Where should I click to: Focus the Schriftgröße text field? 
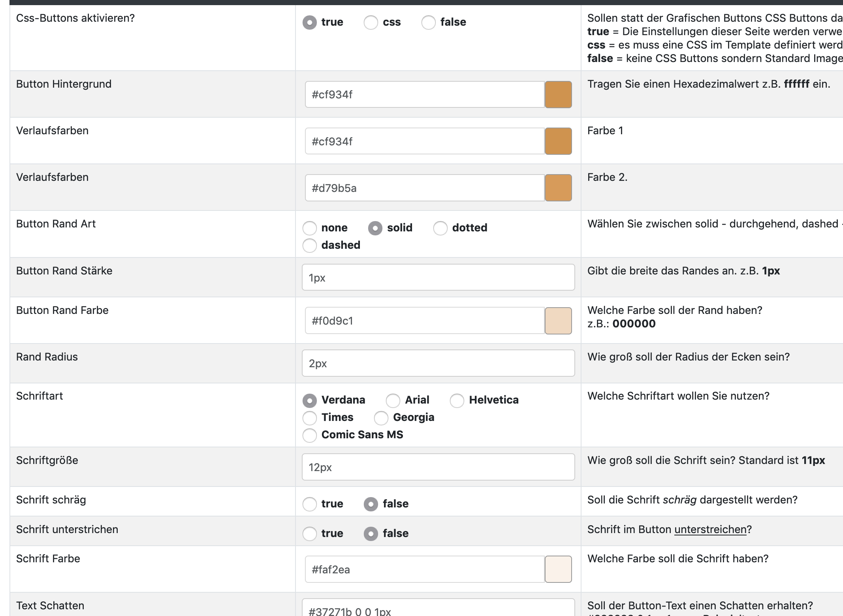click(438, 467)
